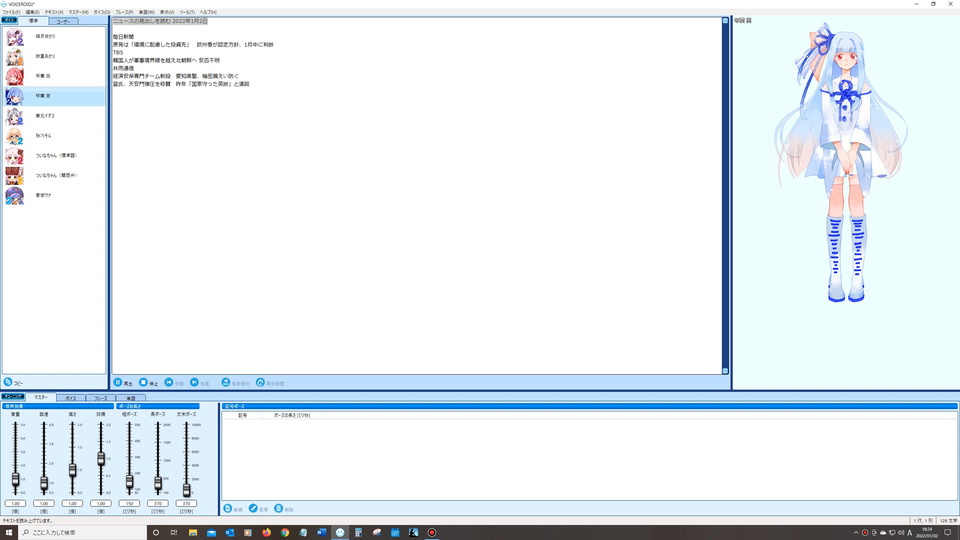Screen dimensions: 960x540
Task: Click the 抑揚 intonation slider handle
Action: click(101, 459)
